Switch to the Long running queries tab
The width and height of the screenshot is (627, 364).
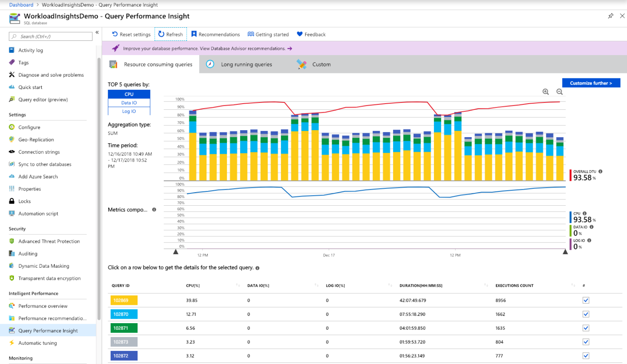pos(246,64)
